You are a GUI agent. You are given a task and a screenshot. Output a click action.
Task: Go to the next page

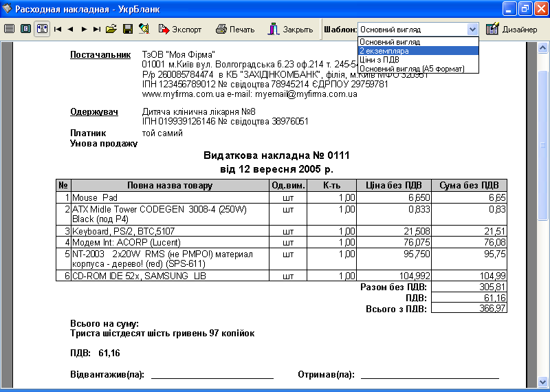pyautogui.click(x=84, y=30)
